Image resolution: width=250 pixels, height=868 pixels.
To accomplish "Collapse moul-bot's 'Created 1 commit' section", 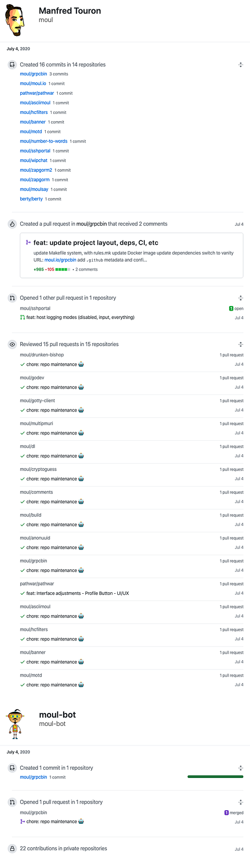I will [x=241, y=768].
